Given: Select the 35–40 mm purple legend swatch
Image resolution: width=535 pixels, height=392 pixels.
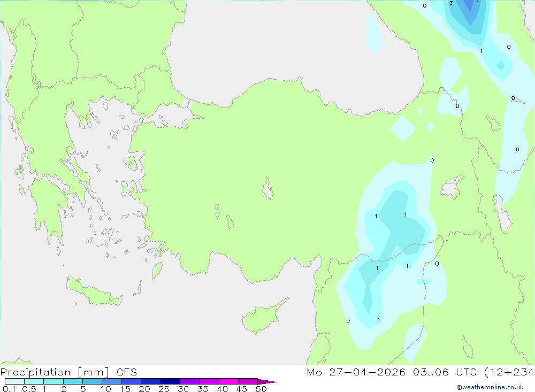Looking at the screenshot, I should pyautogui.click(x=209, y=381).
